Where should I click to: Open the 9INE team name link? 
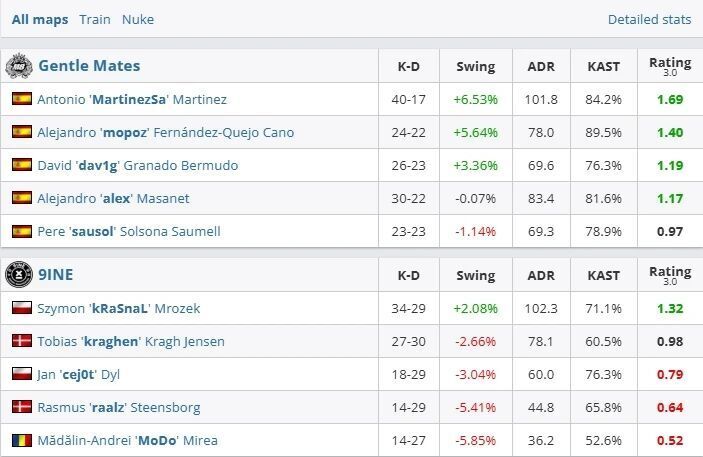coord(55,274)
